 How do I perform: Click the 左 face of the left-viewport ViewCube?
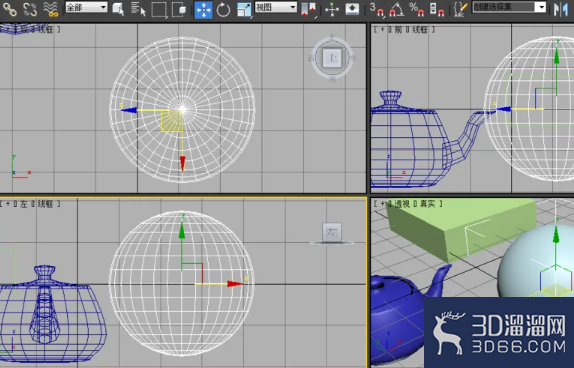332,232
